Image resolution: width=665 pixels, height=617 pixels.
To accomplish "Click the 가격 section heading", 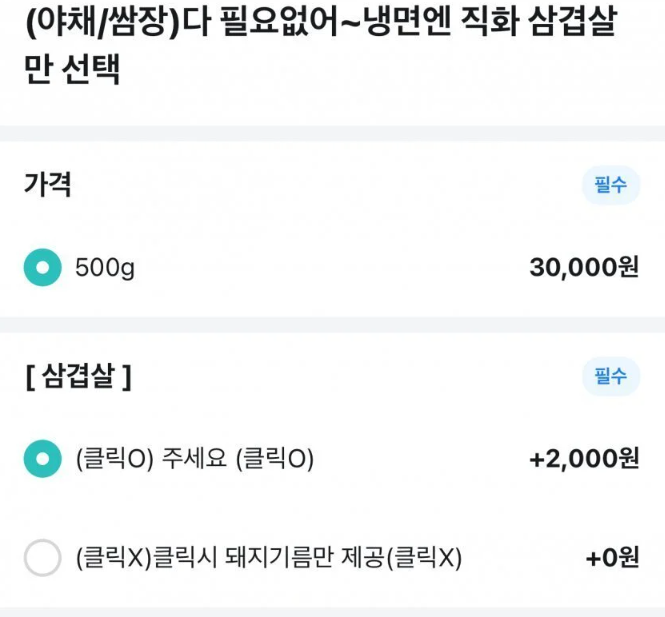I will [47, 185].
